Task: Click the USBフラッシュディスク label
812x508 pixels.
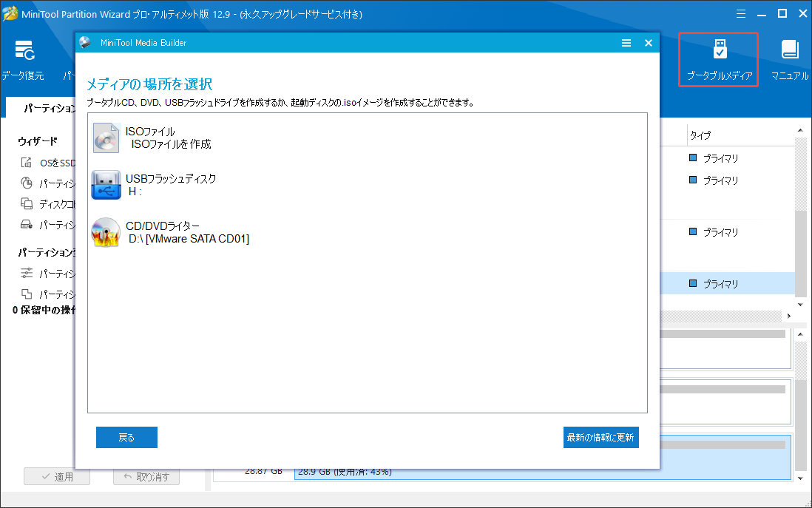Action: 171,179
